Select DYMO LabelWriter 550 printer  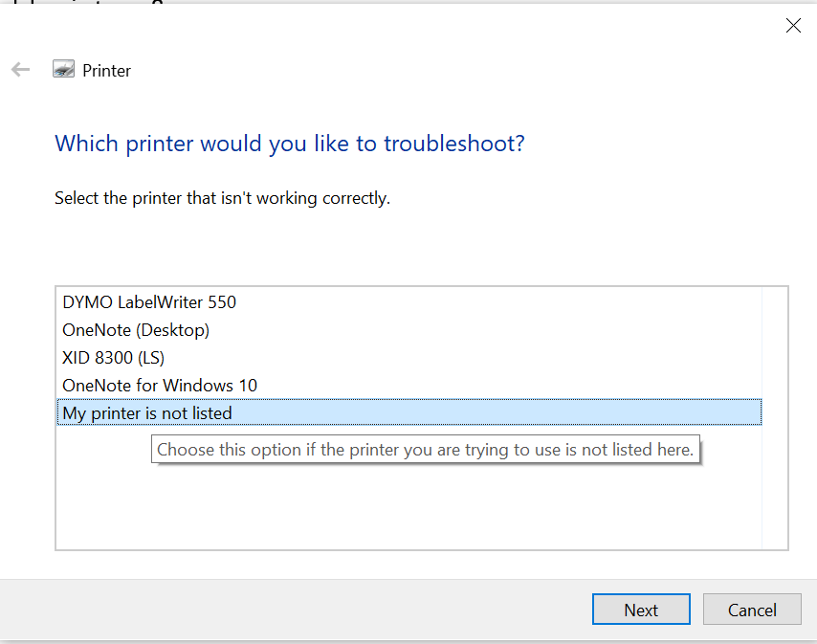409,302
